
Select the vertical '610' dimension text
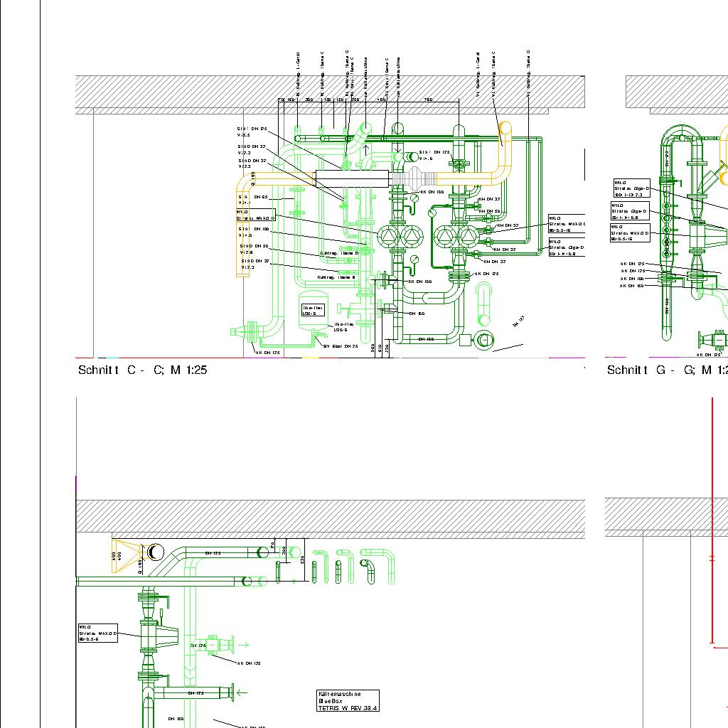(380, 348)
